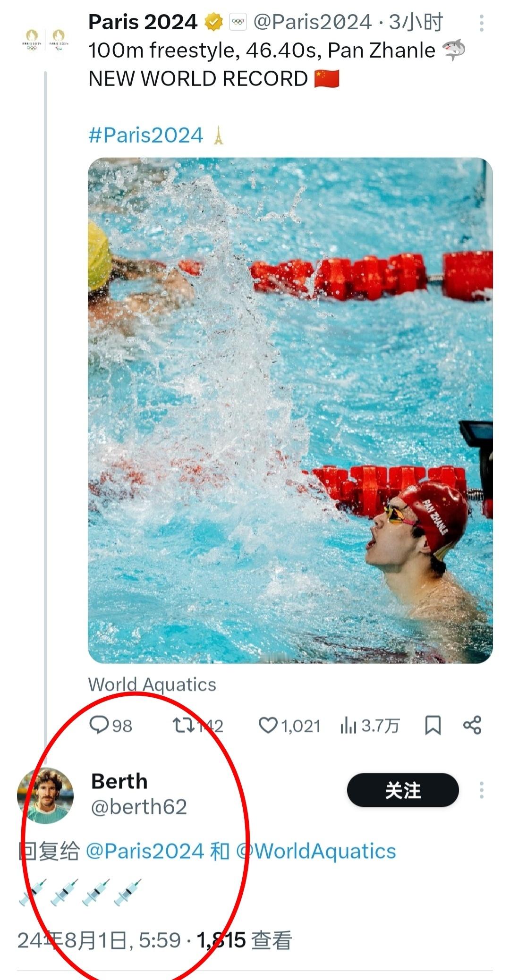The width and height of the screenshot is (510, 980).
Task: Open Paris 2024 profile avatar
Action: pos(45,40)
